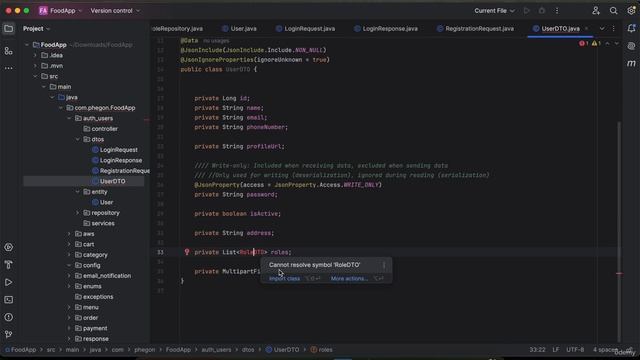Change LF line separator in status bar

(x=556, y=350)
